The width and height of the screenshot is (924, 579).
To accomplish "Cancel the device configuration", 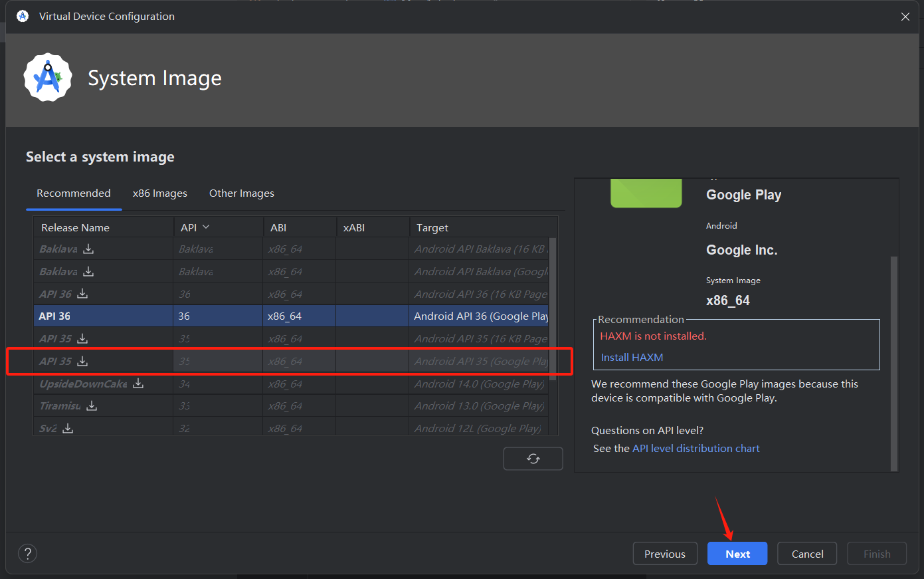I will (807, 554).
